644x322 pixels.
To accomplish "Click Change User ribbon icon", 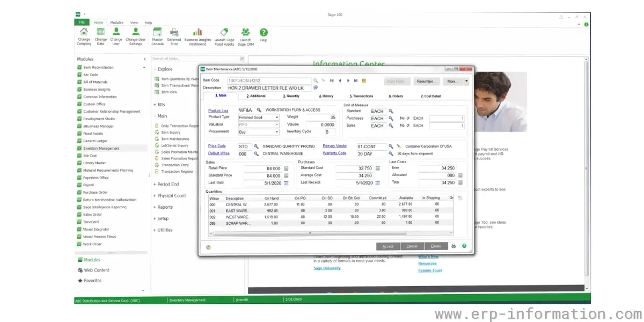I will (116, 36).
